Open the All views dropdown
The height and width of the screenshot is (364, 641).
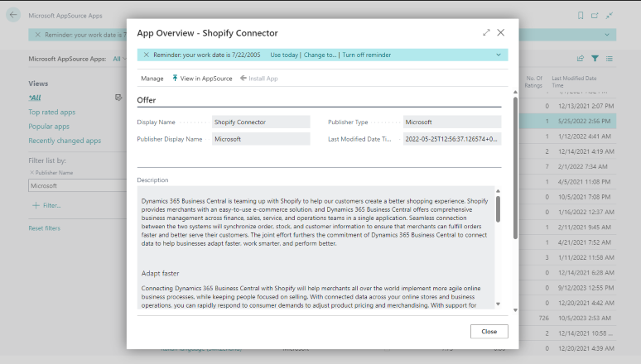120,59
